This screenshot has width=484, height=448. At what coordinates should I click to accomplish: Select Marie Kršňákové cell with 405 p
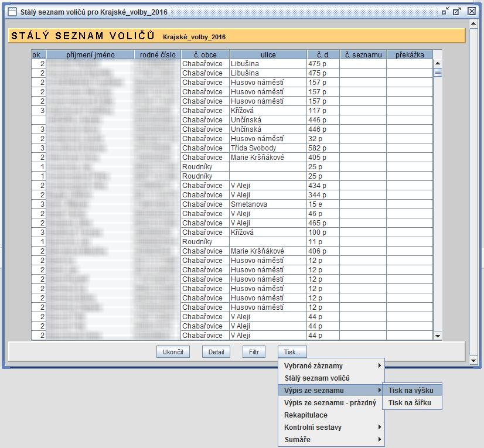268,157
